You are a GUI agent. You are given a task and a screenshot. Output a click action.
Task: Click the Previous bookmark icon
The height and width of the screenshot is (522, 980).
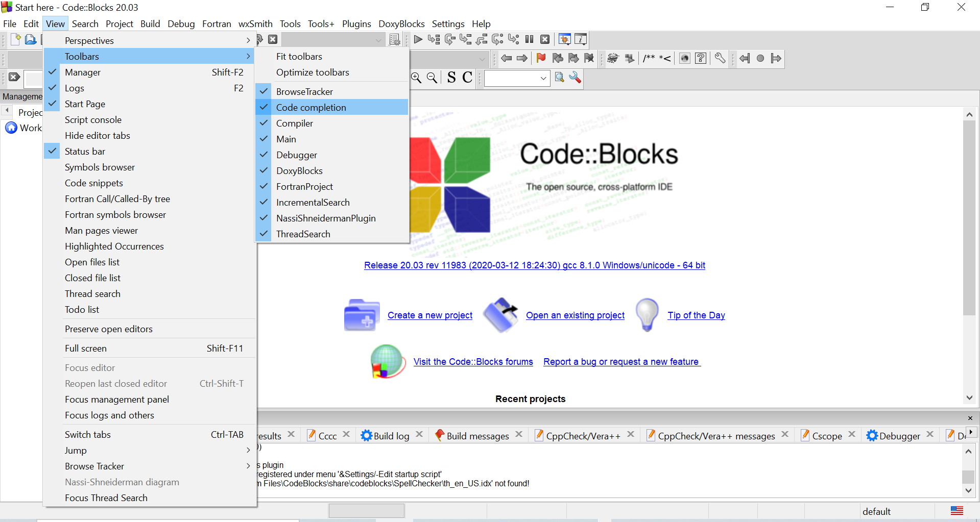coord(558,58)
